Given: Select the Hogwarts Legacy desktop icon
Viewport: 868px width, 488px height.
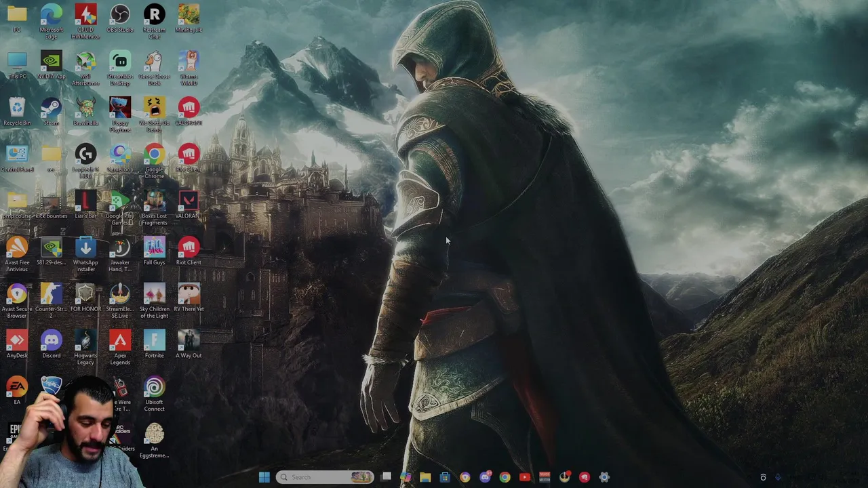Looking at the screenshot, I should coord(85,347).
